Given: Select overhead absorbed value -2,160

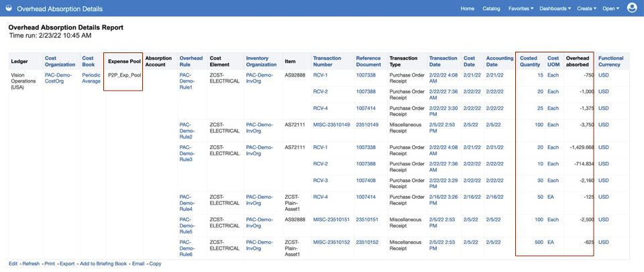Looking at the screenshot, I should click(x=587, y=181).
